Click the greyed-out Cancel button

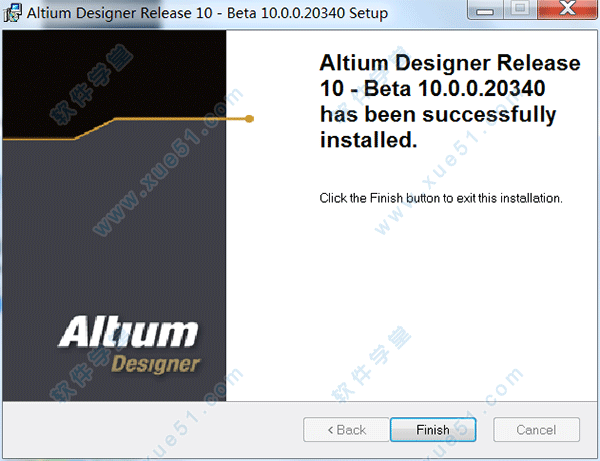click(536, 430)
